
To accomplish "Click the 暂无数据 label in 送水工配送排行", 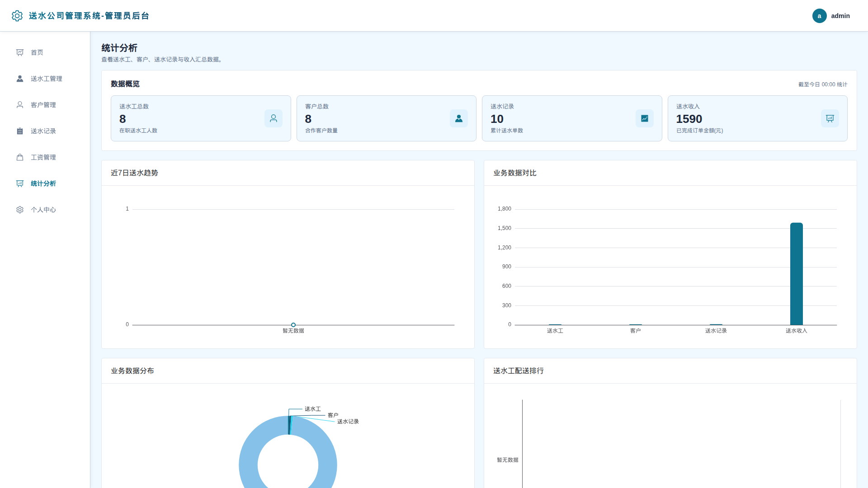I will click(x=508, y=460).
